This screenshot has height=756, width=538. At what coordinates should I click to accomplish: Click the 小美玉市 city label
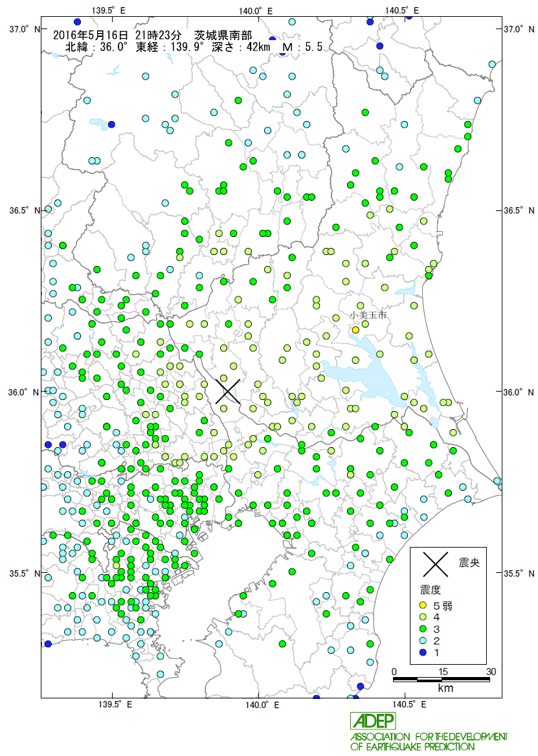click(x=368, y=315)
